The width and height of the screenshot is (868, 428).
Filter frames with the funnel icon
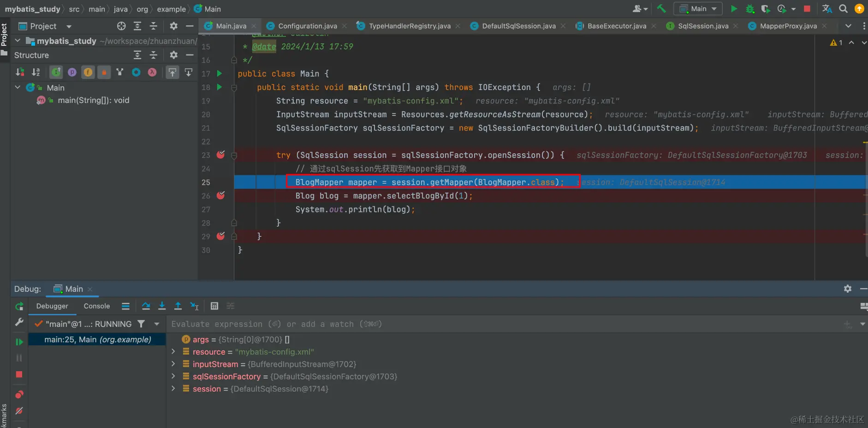click(141, 324)
